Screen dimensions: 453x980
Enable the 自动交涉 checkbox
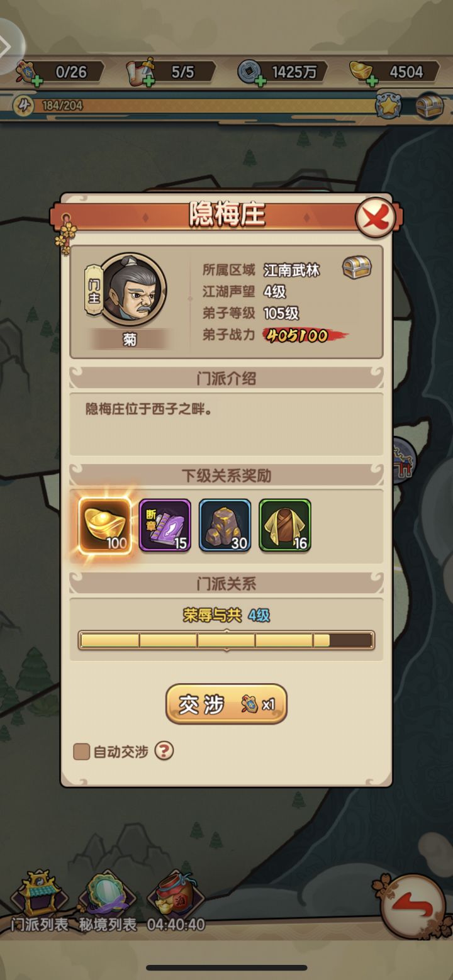point(81,752)
